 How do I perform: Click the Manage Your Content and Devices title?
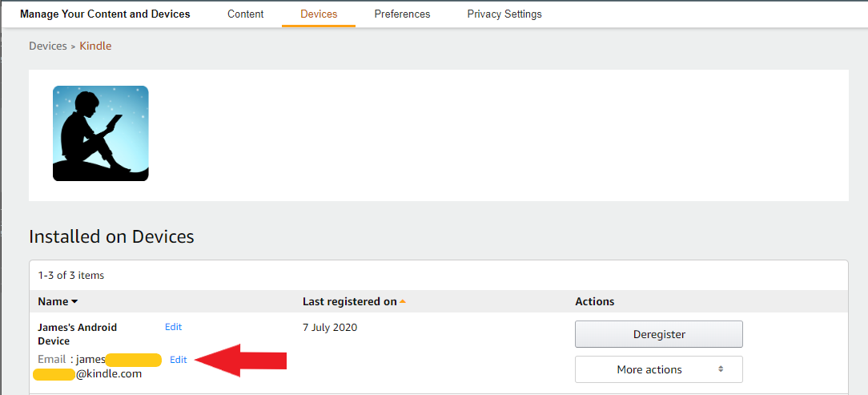[105, 14]
